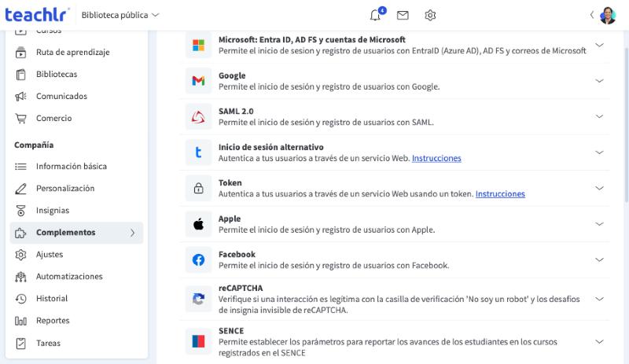Click the Google Gmail logo icon
This screenshot has height=364, width=629.
point(198,81)
